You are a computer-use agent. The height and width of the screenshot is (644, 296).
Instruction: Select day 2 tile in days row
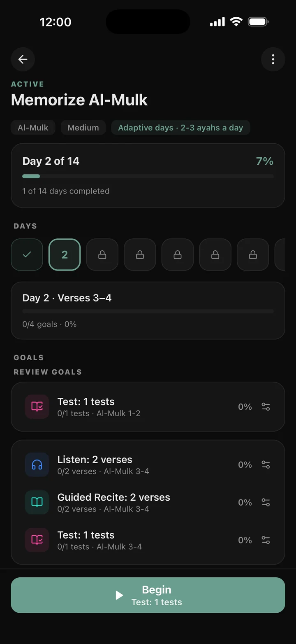pos(65,255)
